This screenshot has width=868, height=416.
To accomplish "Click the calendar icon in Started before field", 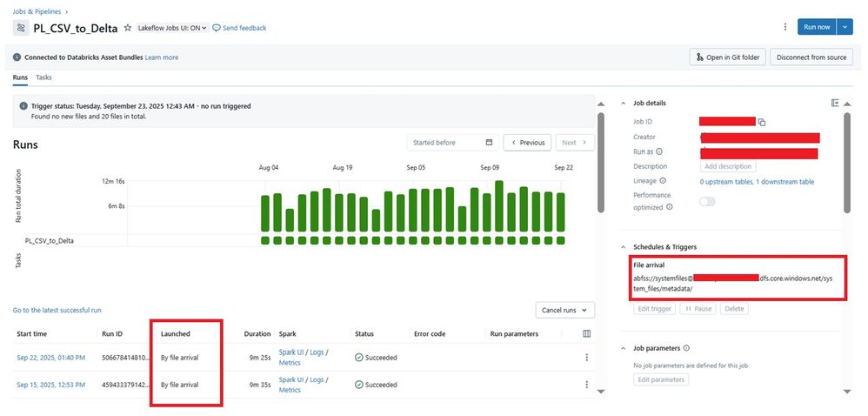I will pos(489,143).
